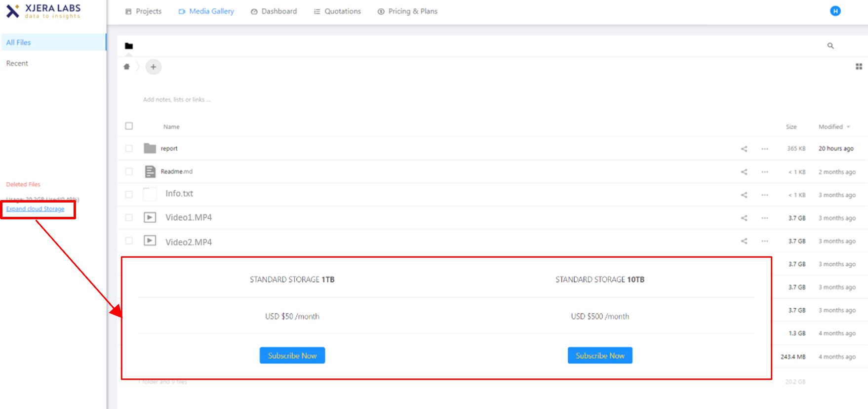The image size is (868, 409).
Task: Click the search magnifier icon
Action: (830, 46)
